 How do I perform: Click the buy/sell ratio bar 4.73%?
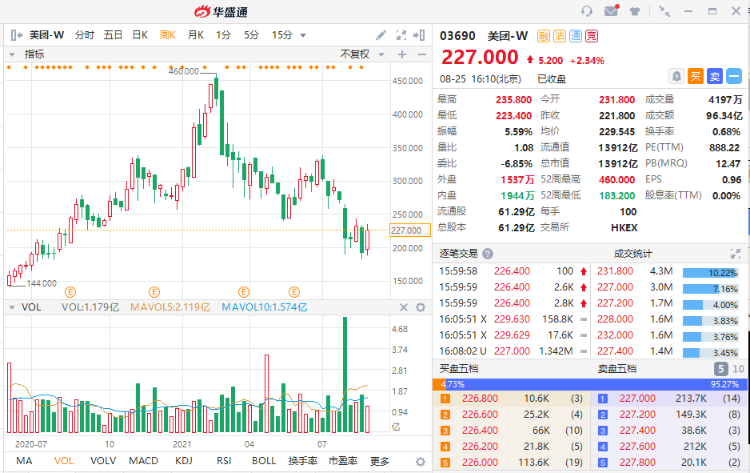[589, 384]
